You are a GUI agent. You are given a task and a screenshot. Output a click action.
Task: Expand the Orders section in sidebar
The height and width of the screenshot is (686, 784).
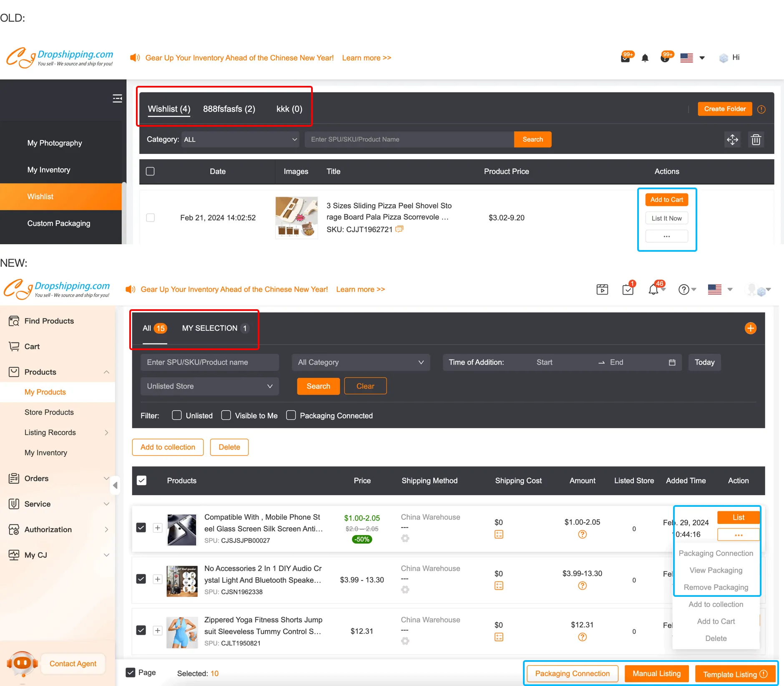tap(58, 478)
